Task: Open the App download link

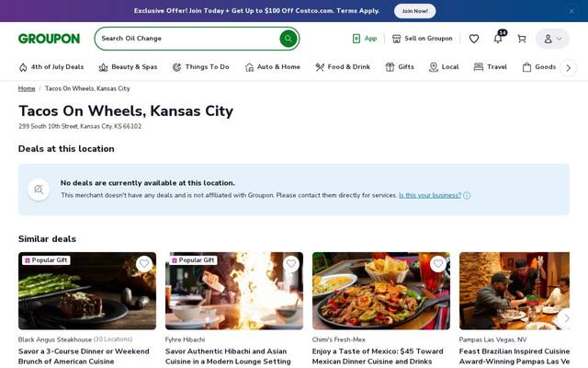Action: point(365,39)
